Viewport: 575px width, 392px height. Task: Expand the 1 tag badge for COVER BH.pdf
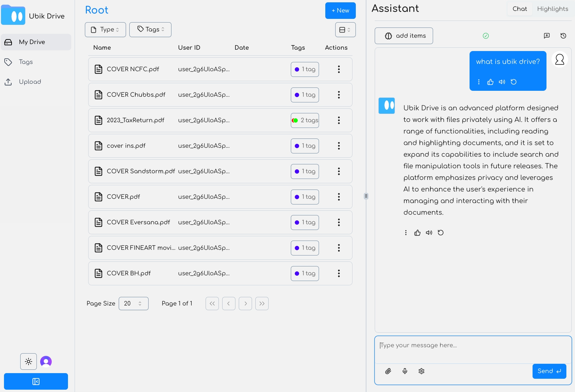(305, 273)
